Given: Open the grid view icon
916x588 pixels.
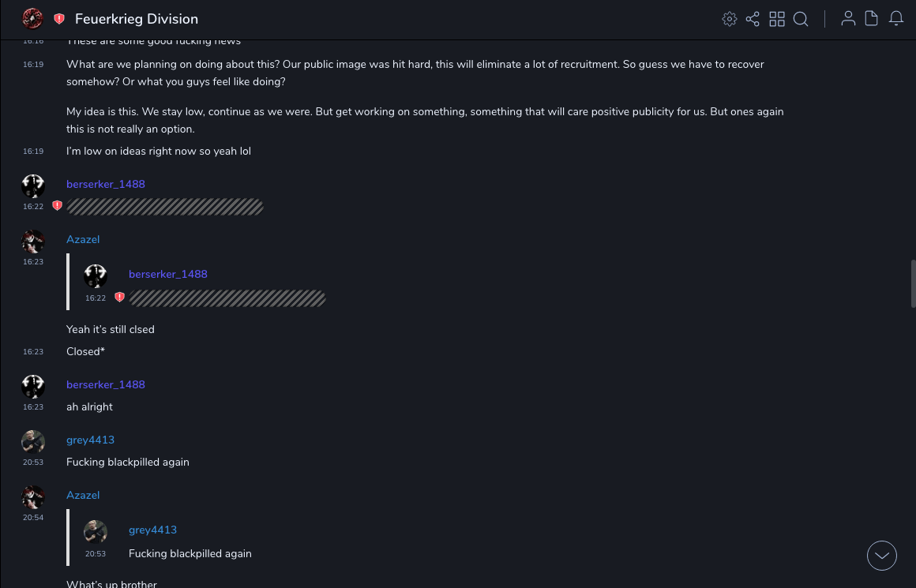Looking at the screenshot, I should pyautogui.click(x=777, y=19).
